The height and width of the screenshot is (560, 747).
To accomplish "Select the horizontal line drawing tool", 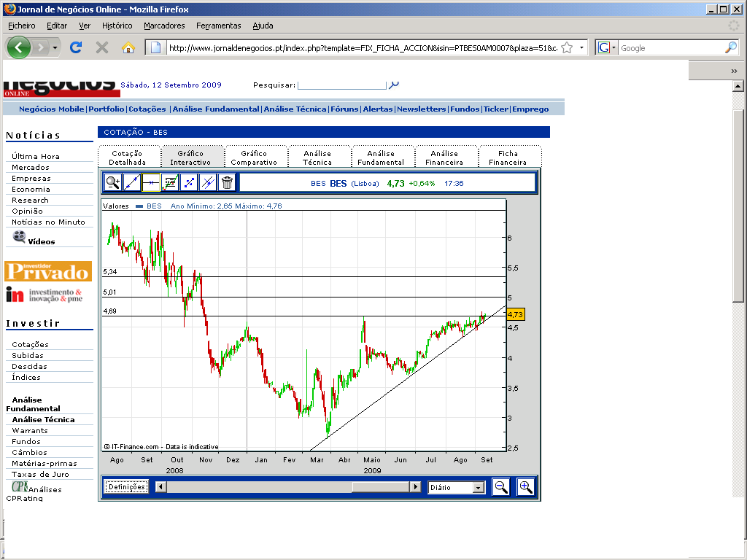I will click(x=151, y=182).
